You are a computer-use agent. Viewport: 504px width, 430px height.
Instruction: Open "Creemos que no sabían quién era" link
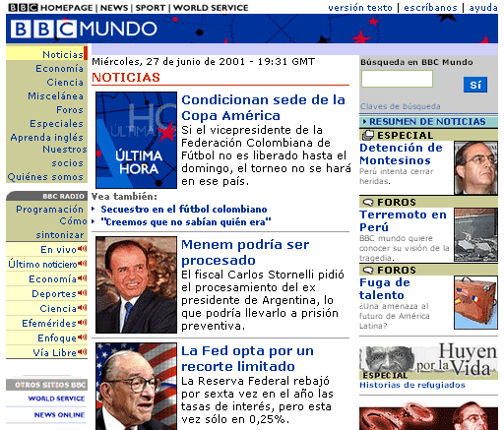pyautogui.click(x=186, y=222)
